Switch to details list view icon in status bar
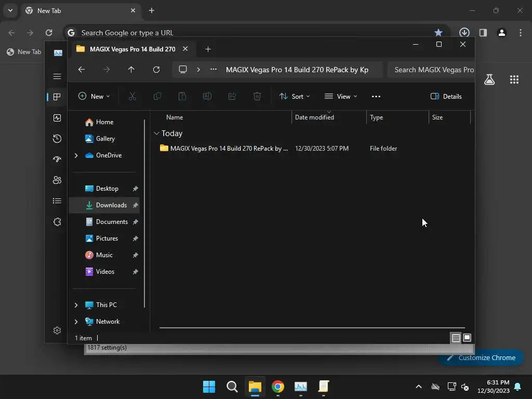Viewport: 532px width, 399px height. [x=456, y=338]
